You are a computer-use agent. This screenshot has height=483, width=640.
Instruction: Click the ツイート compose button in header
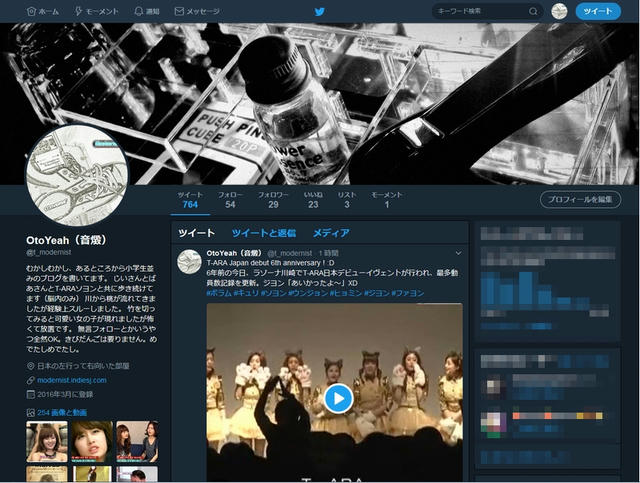click(598, 11)
